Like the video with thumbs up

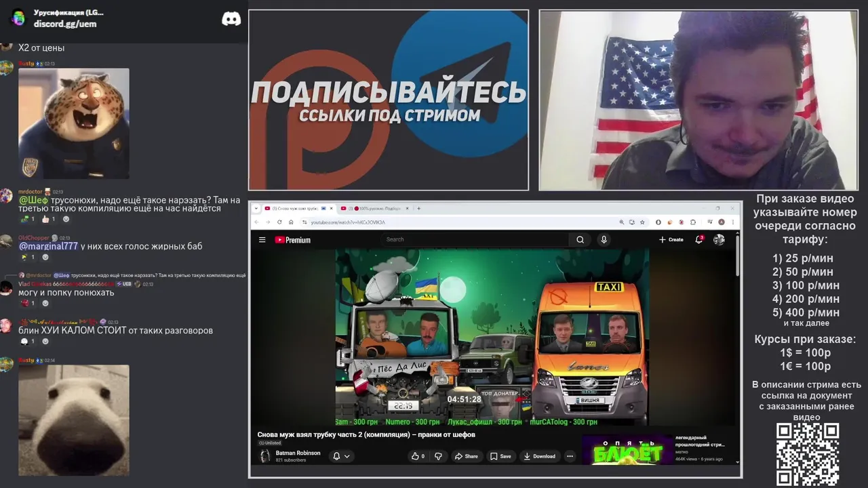418,456
